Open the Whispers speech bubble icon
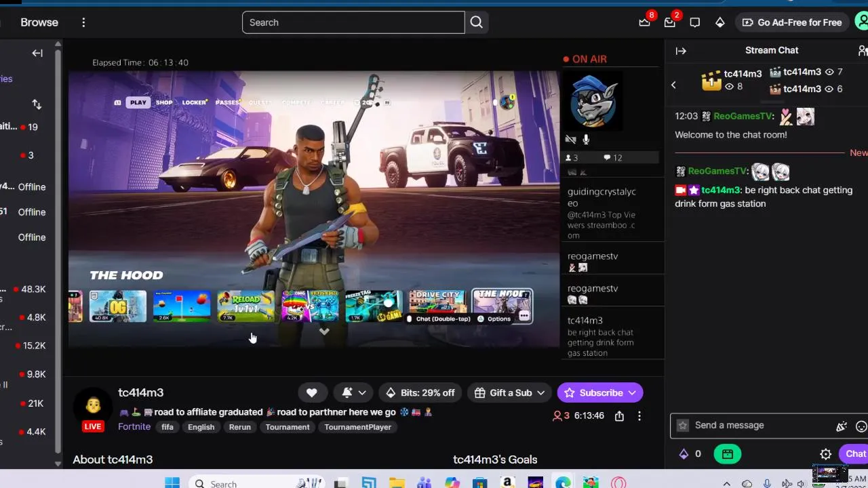Screen dimensions: 868x488 [694, 22]
